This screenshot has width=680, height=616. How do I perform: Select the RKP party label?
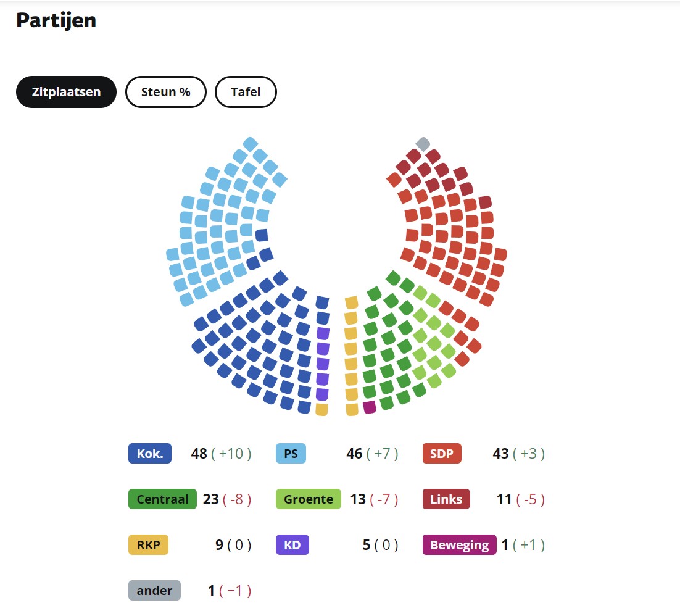[148, 545]
